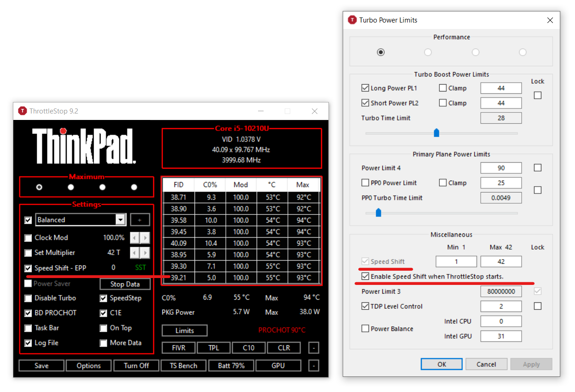Close the ThrottleStop 9.2 window
Image resolution: width=575 pixels, height=392 pixels.
click(x=315, y=111)
